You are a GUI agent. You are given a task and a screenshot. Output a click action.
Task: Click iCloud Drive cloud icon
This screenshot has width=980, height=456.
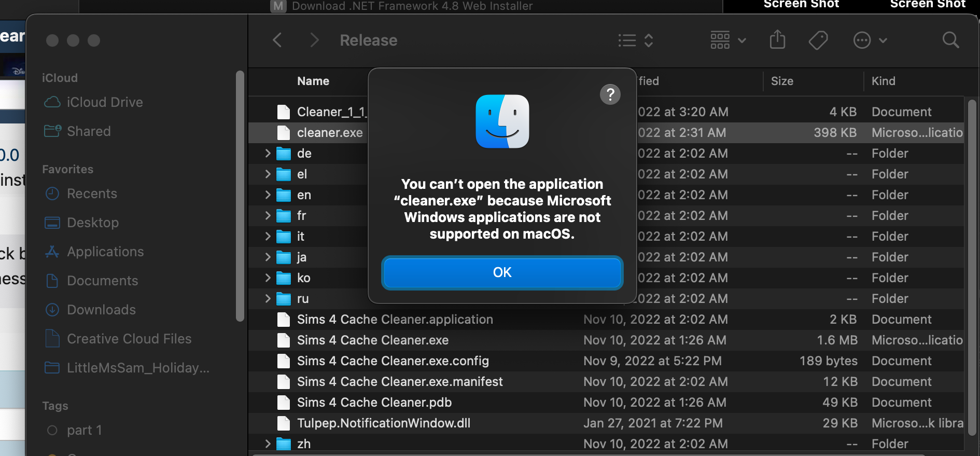point(52,102)
